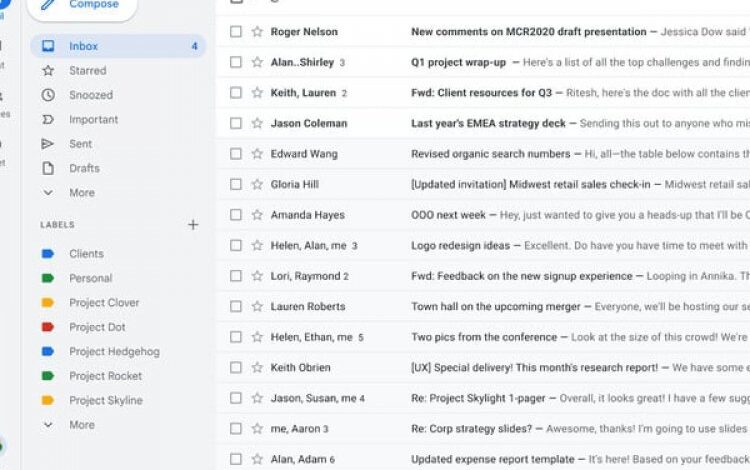Screen dimensions: 750x470
Task: Expand More under the labels list
Action: point(81,425)
